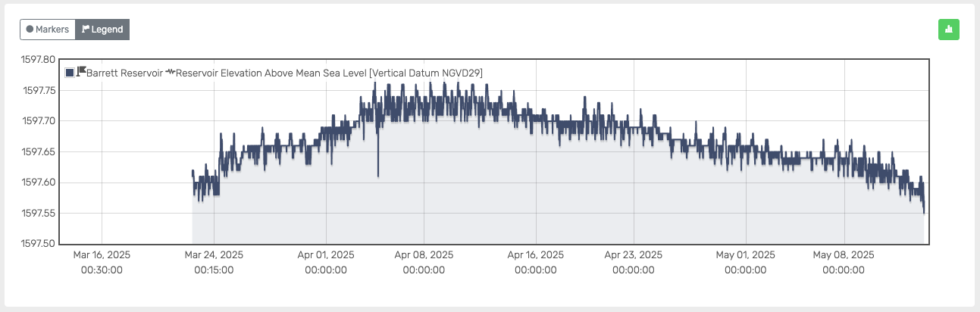The width and height of the screenshot is (980, 312).
Task: Click the 1597.50 y-axis label
Action: (x=39, y=244)
